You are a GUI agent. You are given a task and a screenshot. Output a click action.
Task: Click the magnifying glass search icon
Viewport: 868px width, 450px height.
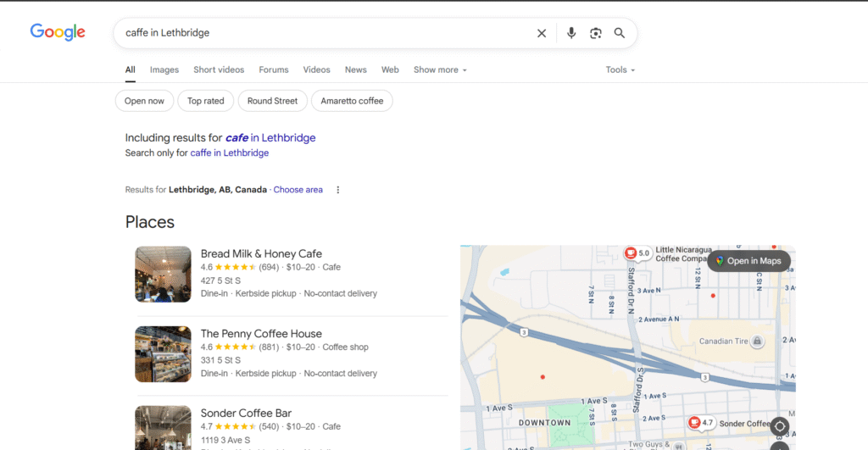coord(620,33)
